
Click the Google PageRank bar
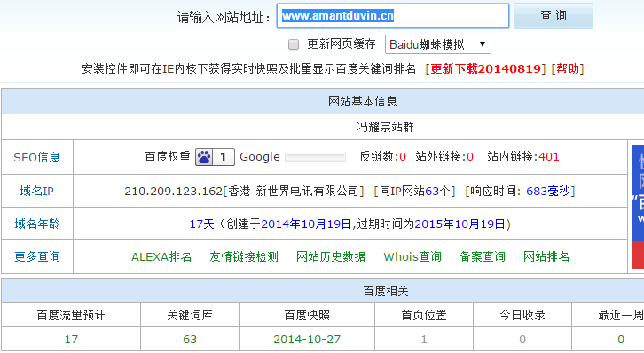point(315,157)
